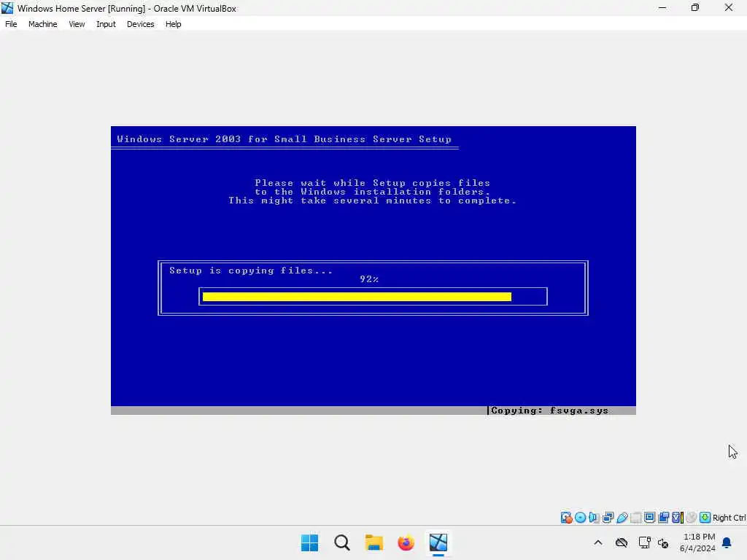Click the hard disk activity indicator icon
The width and height of the screenshot is (747, 560).
tap(566, 517)
